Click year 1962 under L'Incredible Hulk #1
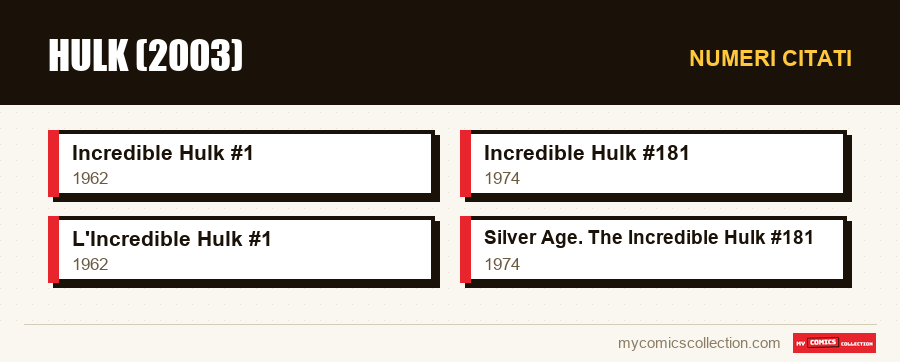This screenshot has width=900, height=362. 90,264
